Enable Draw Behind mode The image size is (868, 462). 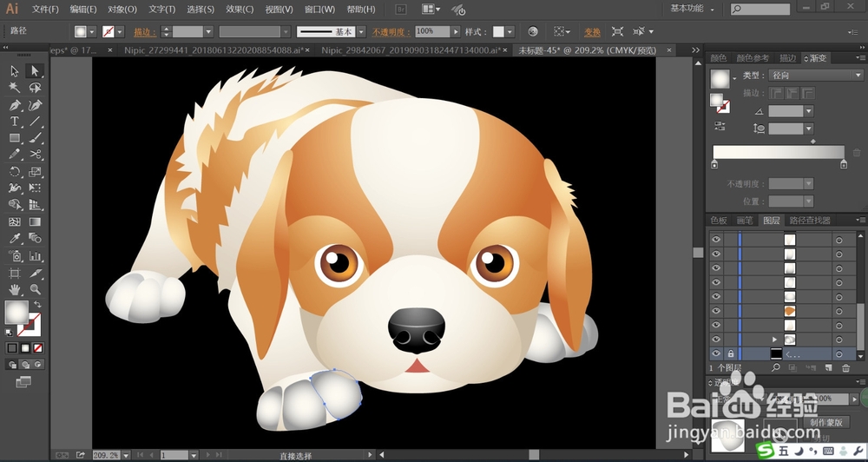click(25, 365)
